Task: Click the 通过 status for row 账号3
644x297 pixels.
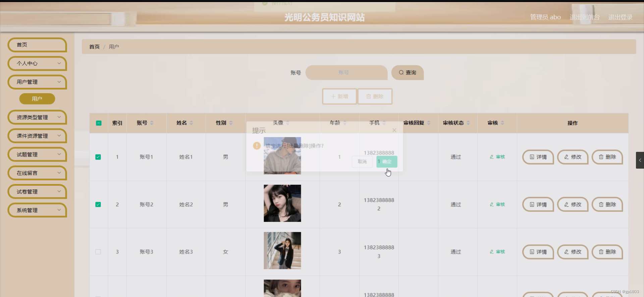Action: coord(456,252)
